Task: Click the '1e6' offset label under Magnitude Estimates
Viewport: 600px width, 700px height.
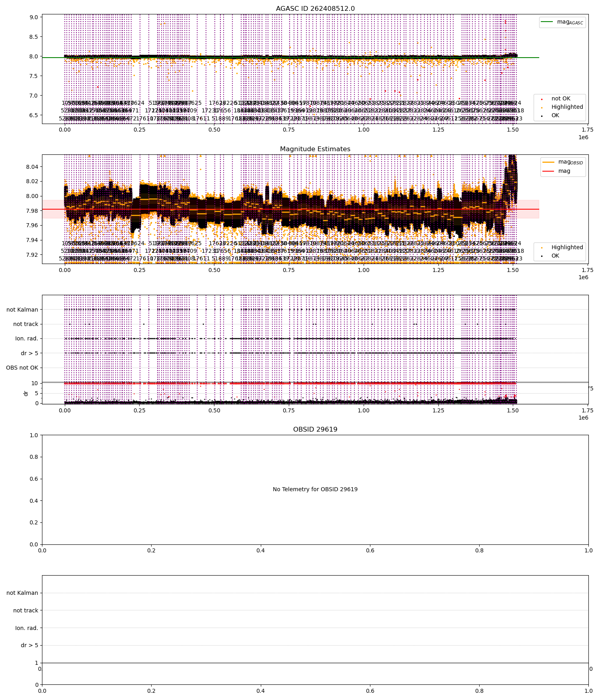Action: [584, 277]
